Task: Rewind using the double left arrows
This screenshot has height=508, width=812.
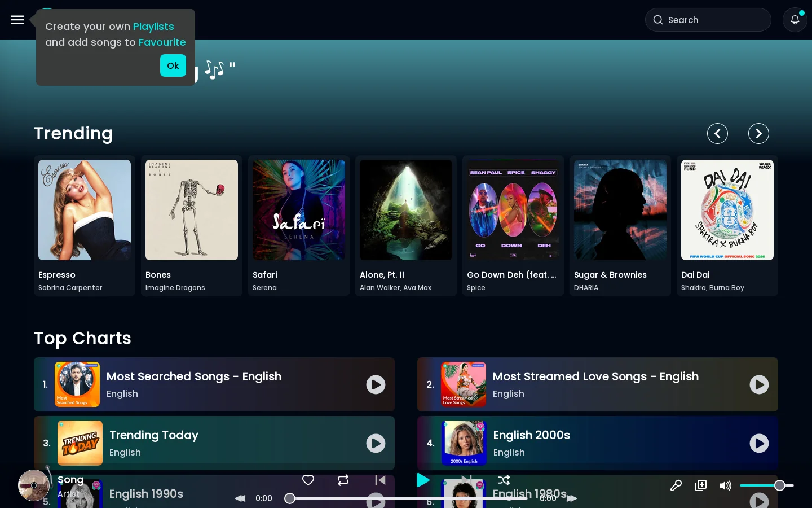Action: pos(240,498)
